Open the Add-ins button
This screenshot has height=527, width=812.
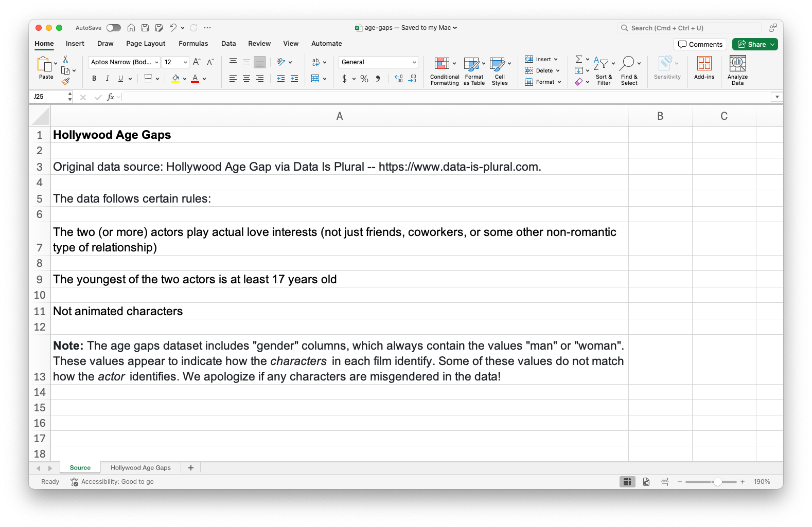[x=704, y=64]
